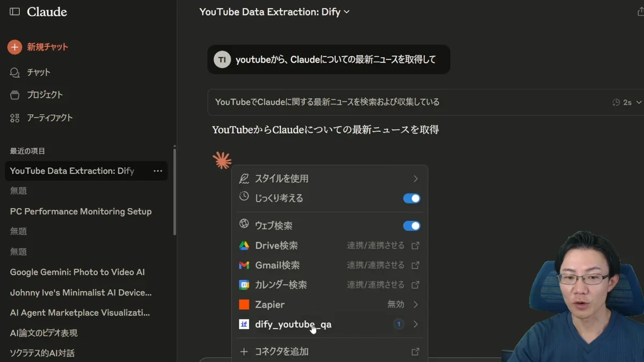This screenshot has width=644, height=362.
Task: Expand the thinking summary chevron
Action: [x=639, y=102]
